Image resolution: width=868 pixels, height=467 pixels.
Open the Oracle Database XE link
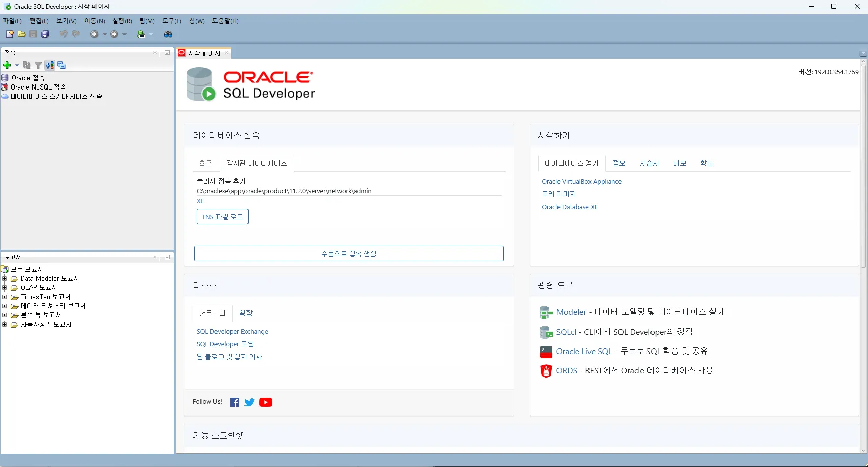point(570,207)
